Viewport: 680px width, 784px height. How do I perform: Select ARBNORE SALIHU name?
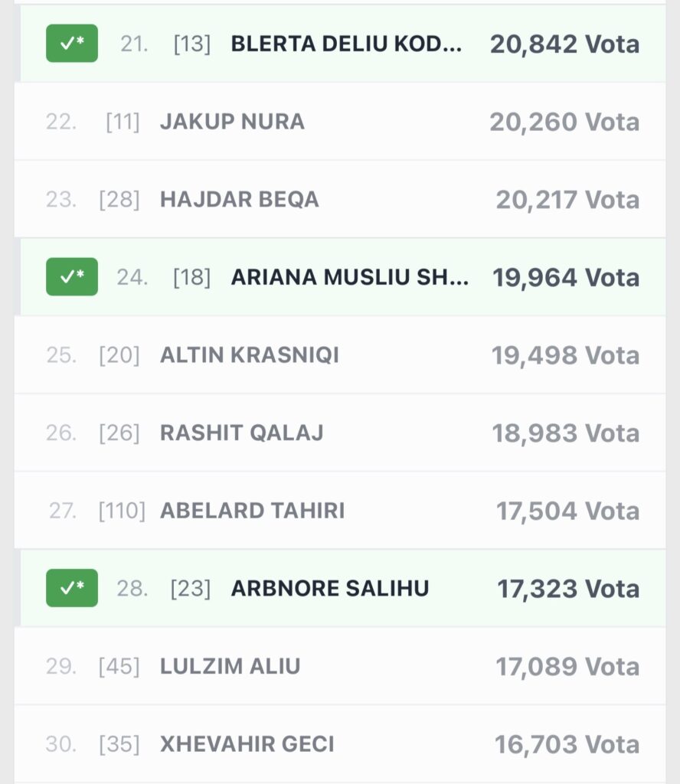[x=330, y=588]
